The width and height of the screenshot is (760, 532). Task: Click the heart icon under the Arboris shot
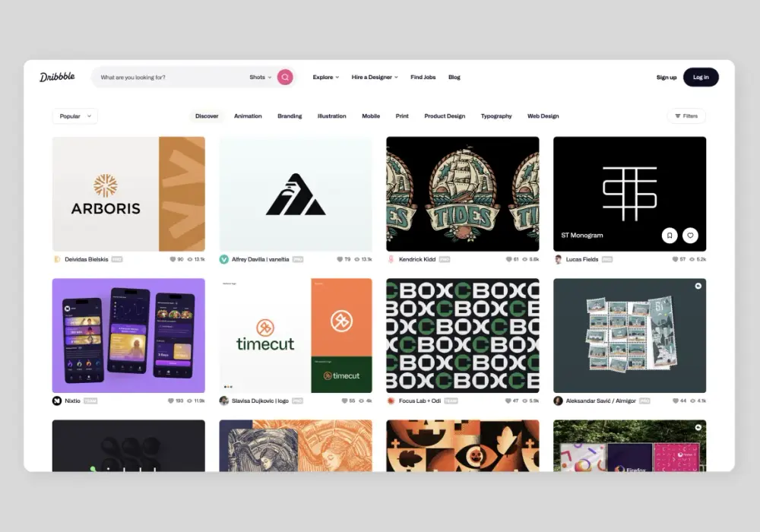click(x=173, y=259)
